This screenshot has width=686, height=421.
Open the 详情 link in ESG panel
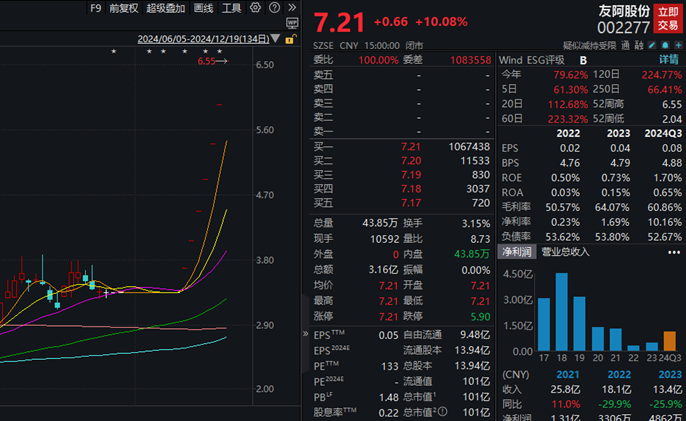[669, 60]
